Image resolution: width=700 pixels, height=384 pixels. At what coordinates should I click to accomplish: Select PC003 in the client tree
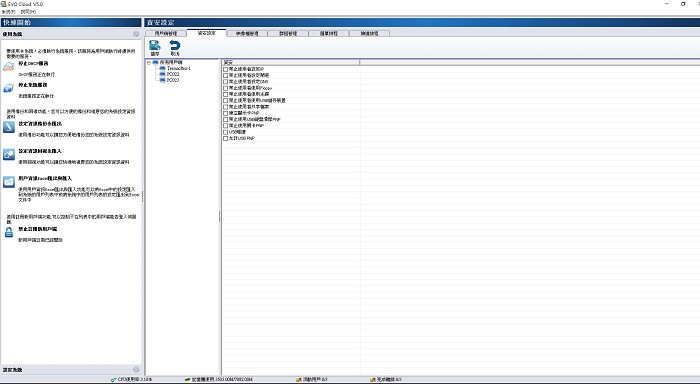pos(173,80)
